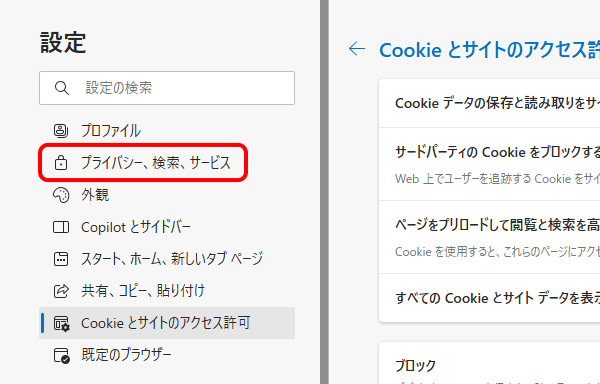Open すべての Cookie とサイト データを表示 row
Screen dimensions: 600x384
(489, 298)
